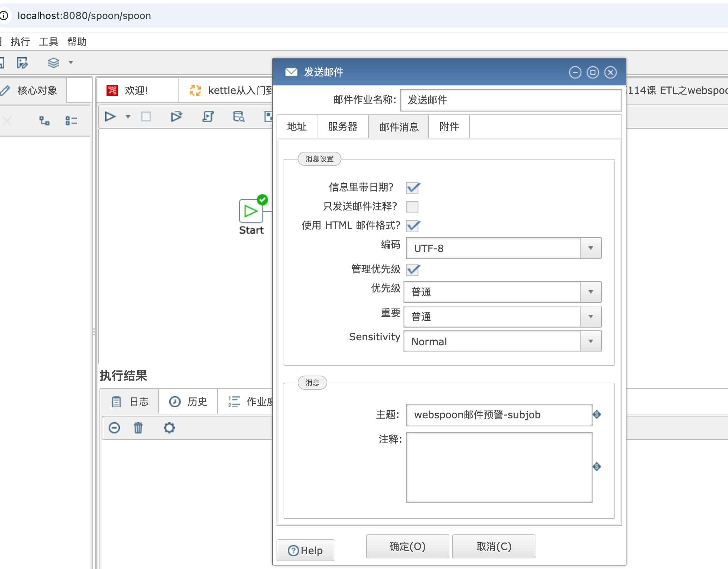Open the 编码 encoding dropdown
This screenshot has width=728, height=569.
point(591,248)
